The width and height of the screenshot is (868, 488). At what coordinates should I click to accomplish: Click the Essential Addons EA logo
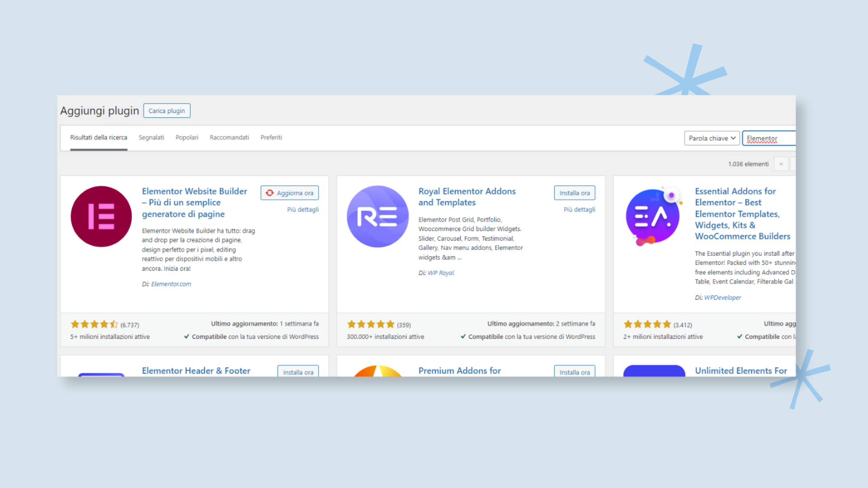click(654, 216)
